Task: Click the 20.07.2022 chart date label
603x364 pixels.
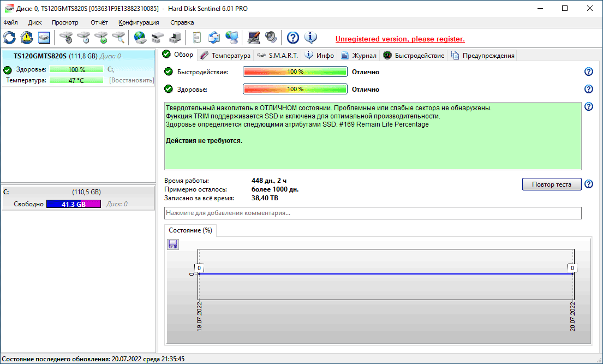Action: click(x=572, y=317)
